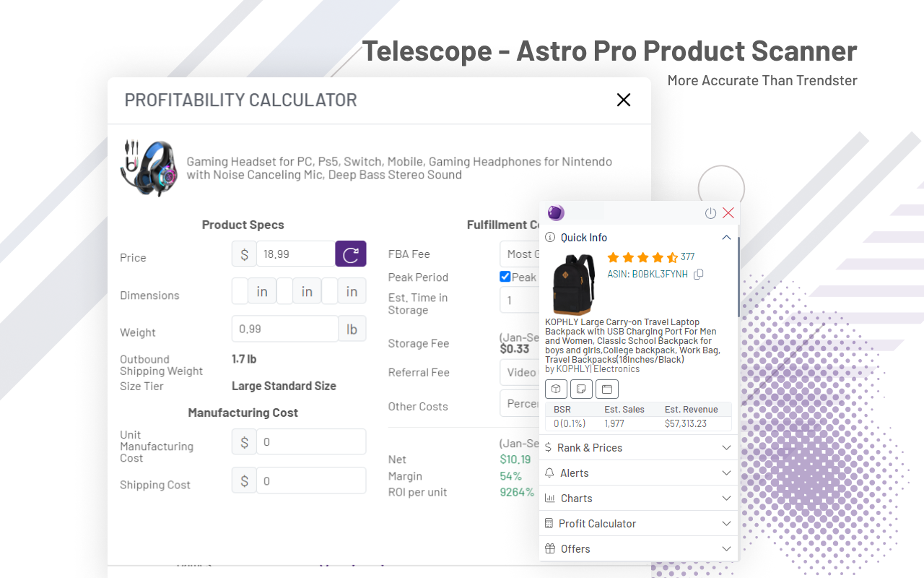924x578 pixels.
Task: Open the Other Costs dropdown
Action: [520, 403]
